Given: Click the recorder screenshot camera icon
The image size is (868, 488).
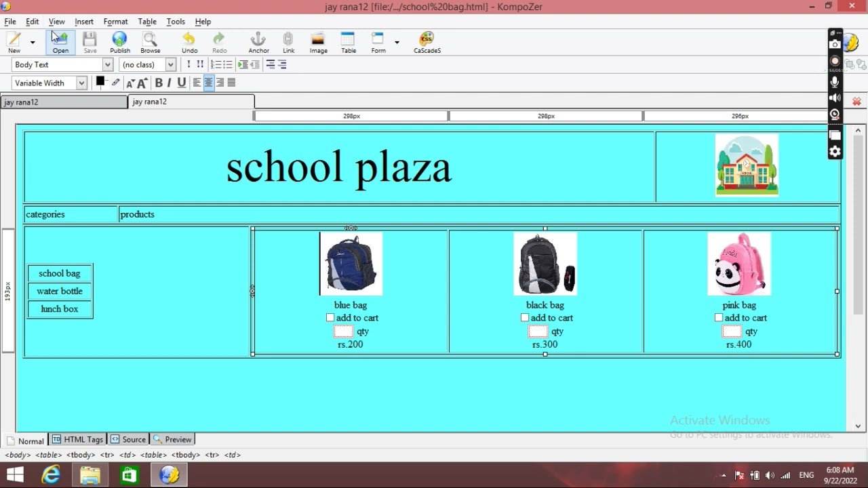Looking at the screenshot, I should click(x=835, y=45).
